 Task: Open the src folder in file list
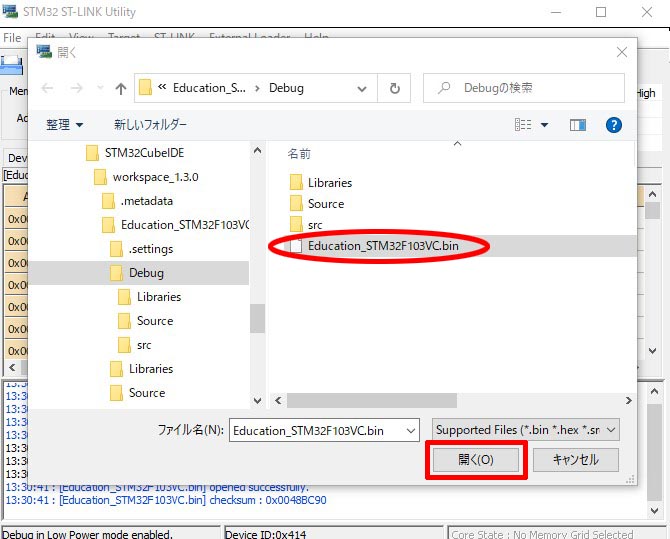[306, 224]
